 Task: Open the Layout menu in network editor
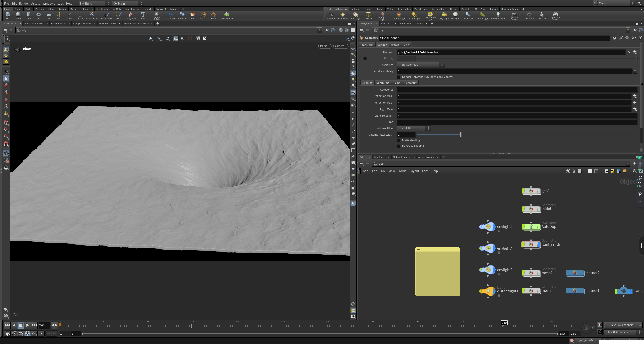pos(414,171)
